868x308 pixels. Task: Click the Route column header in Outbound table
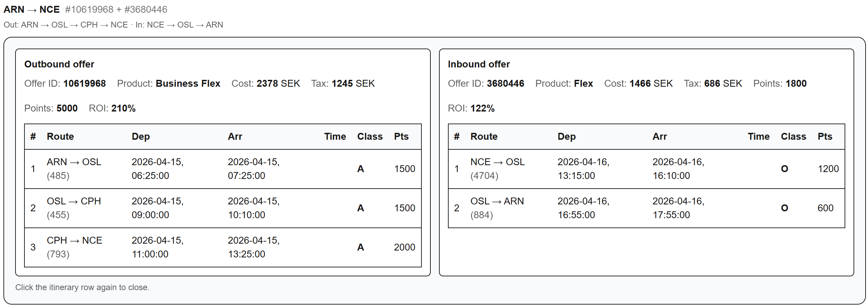pyautogui.click(x=60, y=137)
